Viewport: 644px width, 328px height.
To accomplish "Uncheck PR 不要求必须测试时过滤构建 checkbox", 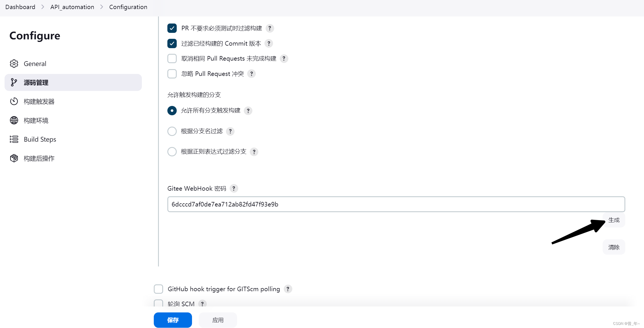I will click(x=172, y=28).
